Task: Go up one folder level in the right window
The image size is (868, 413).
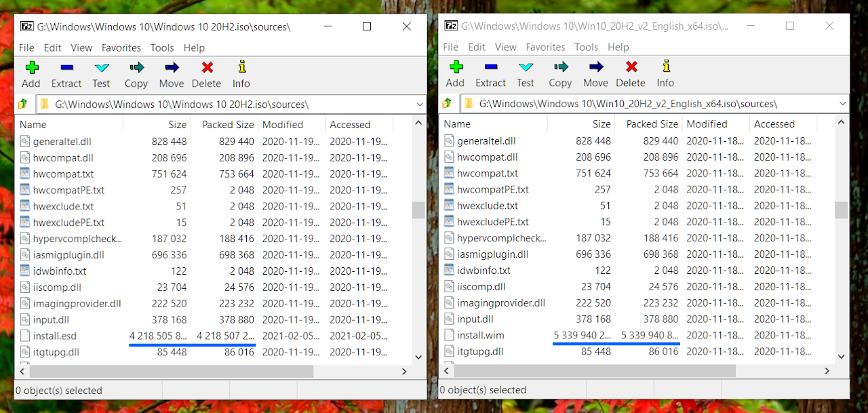Action: point(448,103)
